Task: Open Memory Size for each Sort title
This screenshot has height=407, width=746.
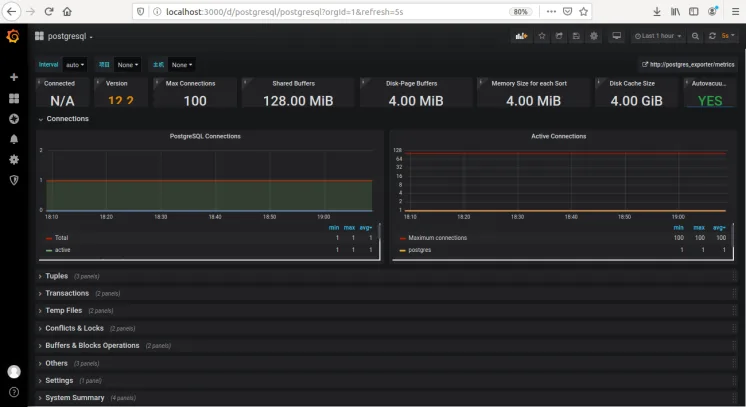Action: pos(529,83)
